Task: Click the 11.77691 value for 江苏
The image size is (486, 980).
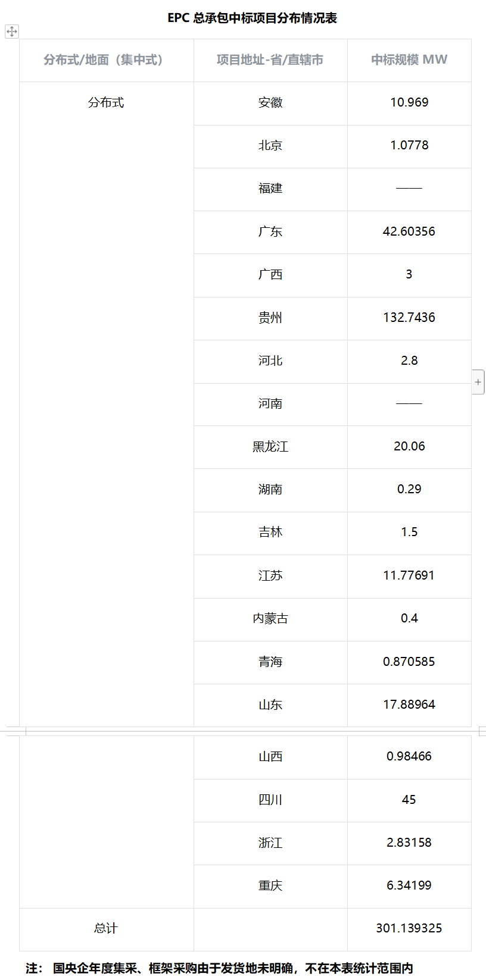Action: [409, 575]
